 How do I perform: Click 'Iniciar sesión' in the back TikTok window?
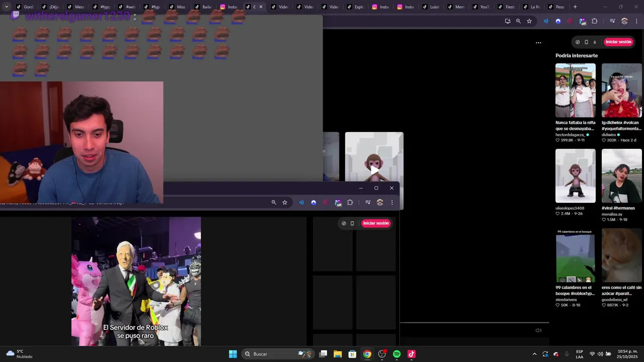pyautogui.click(x=618, y=42)
